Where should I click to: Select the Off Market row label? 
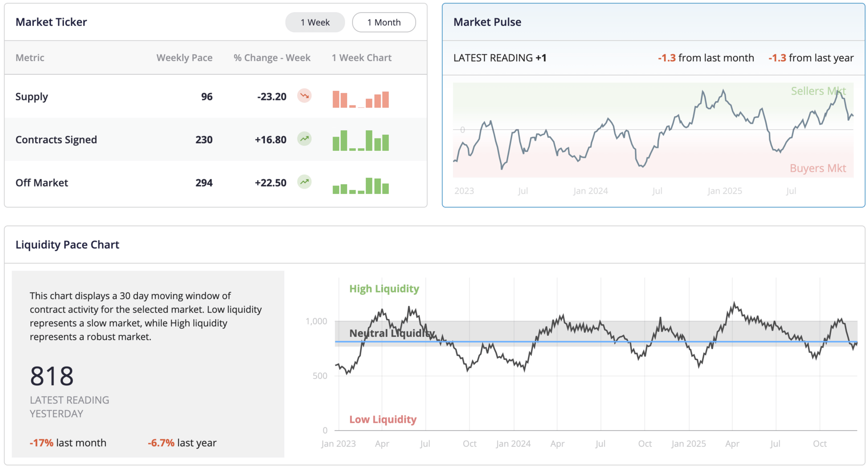pos(42,183)
